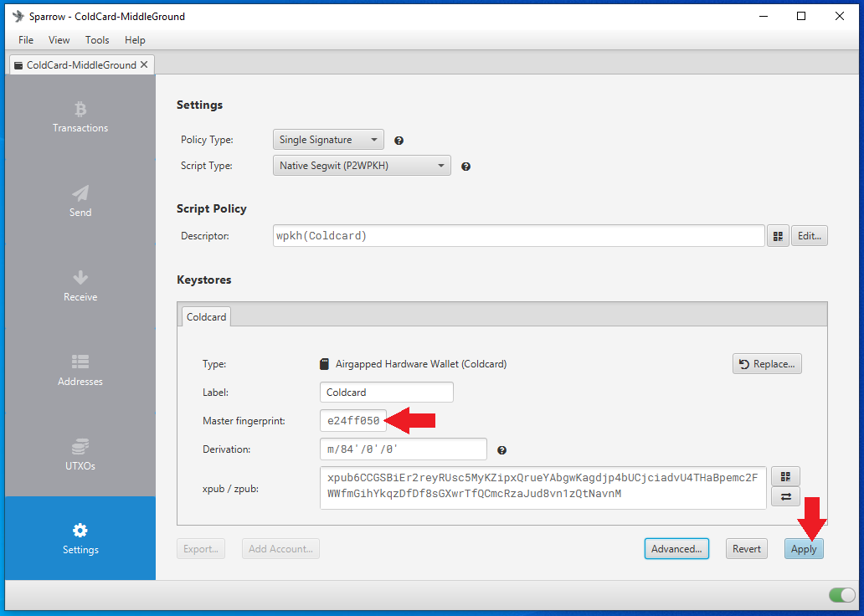This screenshot has height=616, width=864.
Task: Open the Help menu
Action: (x=135, y=39)
